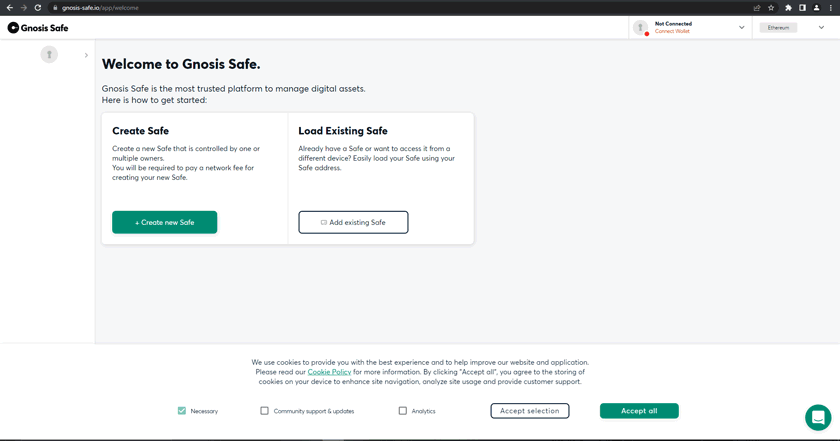840x441 pixels.
Task: Click the share page icon in address bar
Action: coord(757,8)
